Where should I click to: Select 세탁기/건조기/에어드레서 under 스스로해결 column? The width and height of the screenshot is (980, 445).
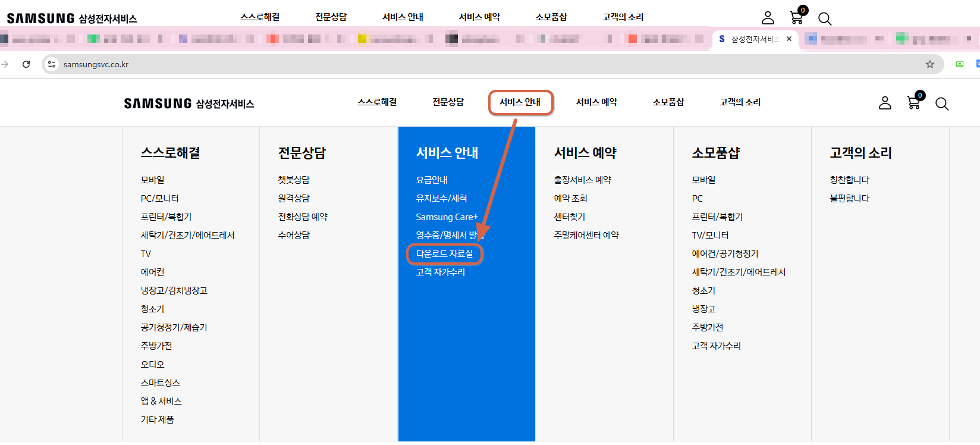pos(187,235)
